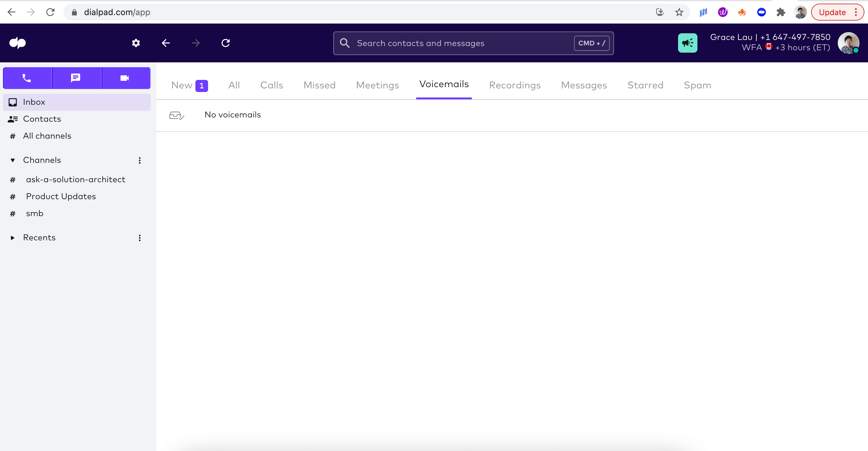Image resolution: width=868 pixels, height=451 pixels.
Task: Switch to the All tab
Action: 234,85
